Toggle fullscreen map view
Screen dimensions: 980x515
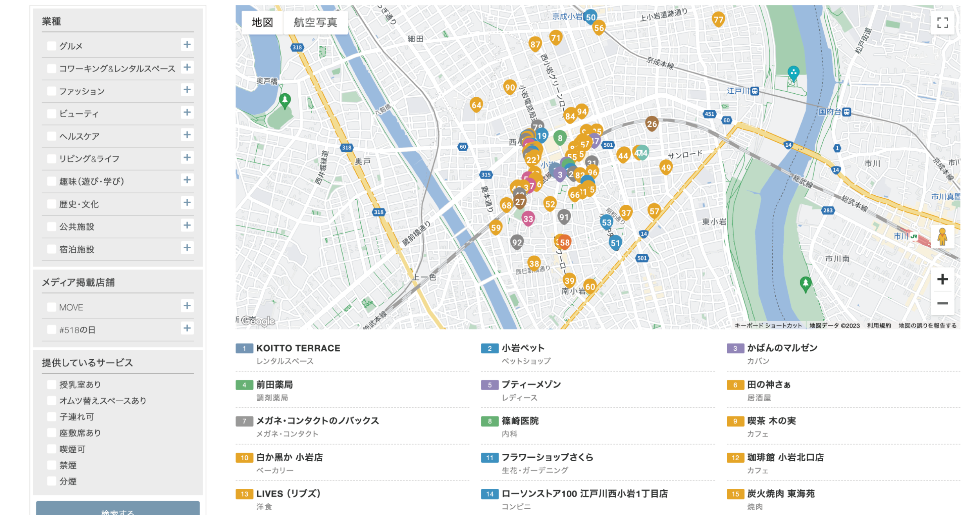point(942,23)
